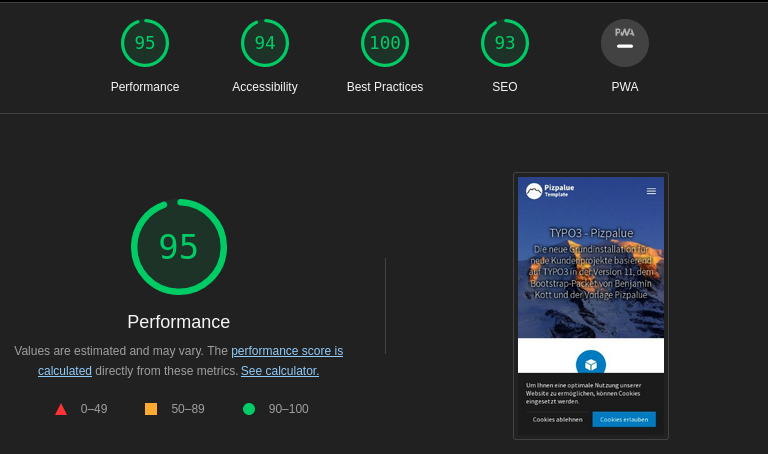Click the 'TYPO3 - Pizpalue' title in preview
The height and width of the screenshot is (454, 768).
(591, 233)
